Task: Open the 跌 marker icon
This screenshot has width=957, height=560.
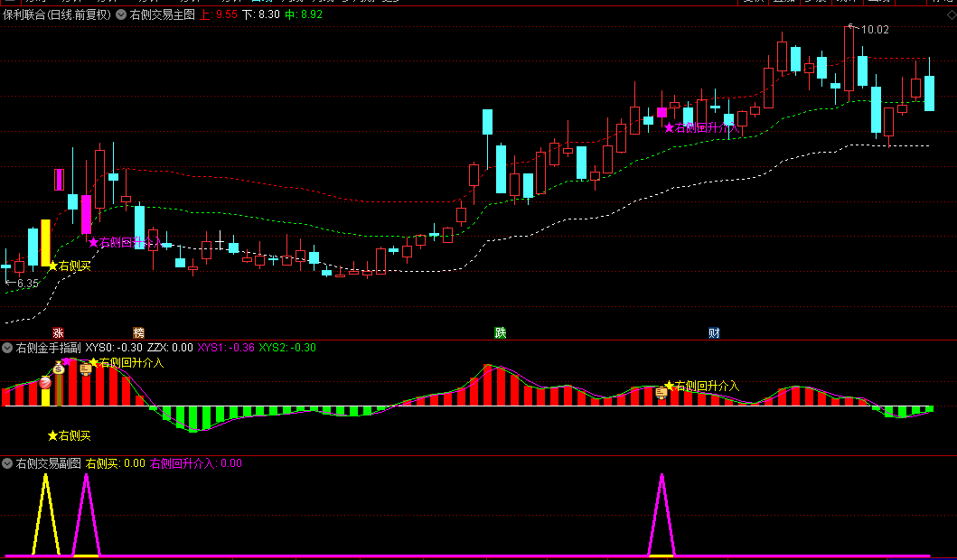Action: coord(501,333)
